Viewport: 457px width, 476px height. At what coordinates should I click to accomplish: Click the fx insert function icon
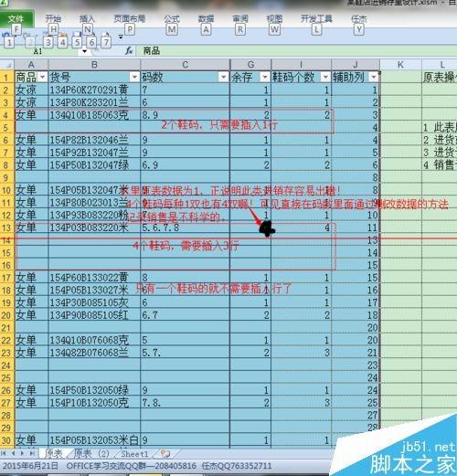[x=129, y=50]
